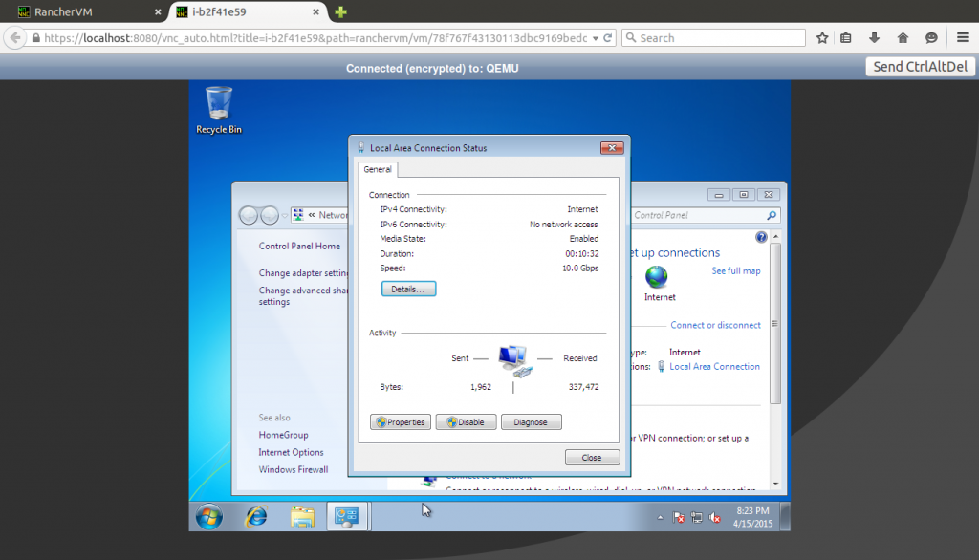Click the Control Panel vertical scrollbar thumb
Screen dimensions: 979x560
click(775, 323)
